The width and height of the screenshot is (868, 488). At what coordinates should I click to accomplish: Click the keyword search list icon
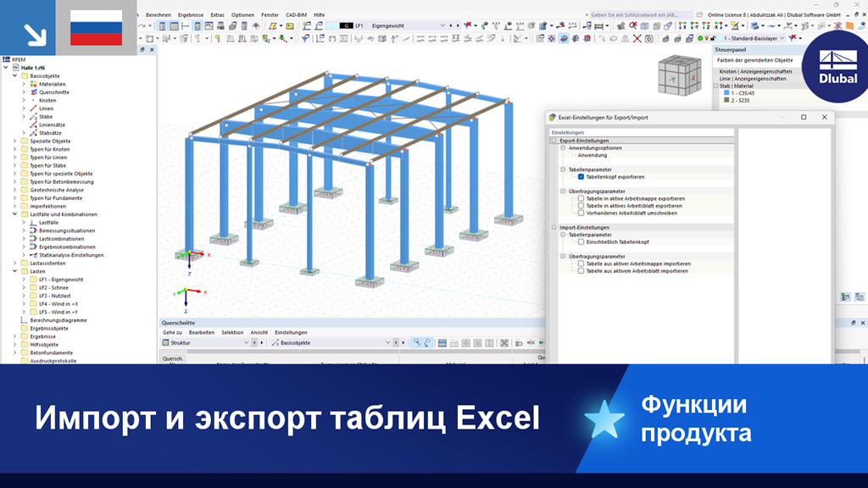tap(699, 15)
